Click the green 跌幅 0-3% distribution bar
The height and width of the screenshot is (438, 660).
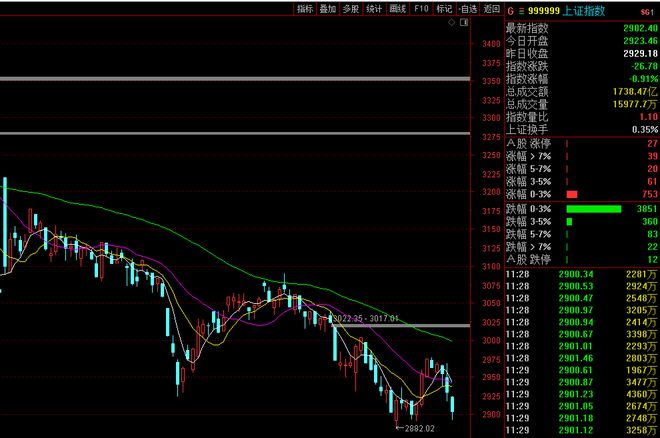pos(593,209)
